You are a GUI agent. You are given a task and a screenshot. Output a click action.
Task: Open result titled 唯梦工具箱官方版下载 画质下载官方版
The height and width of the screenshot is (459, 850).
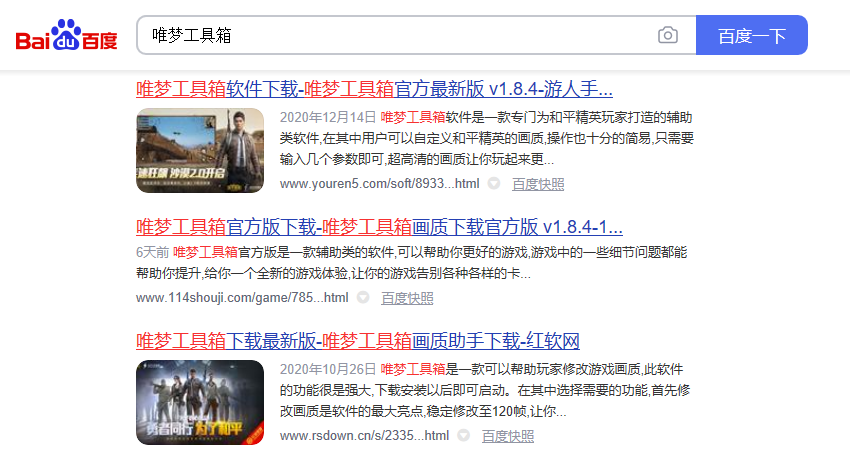[379, 227]
